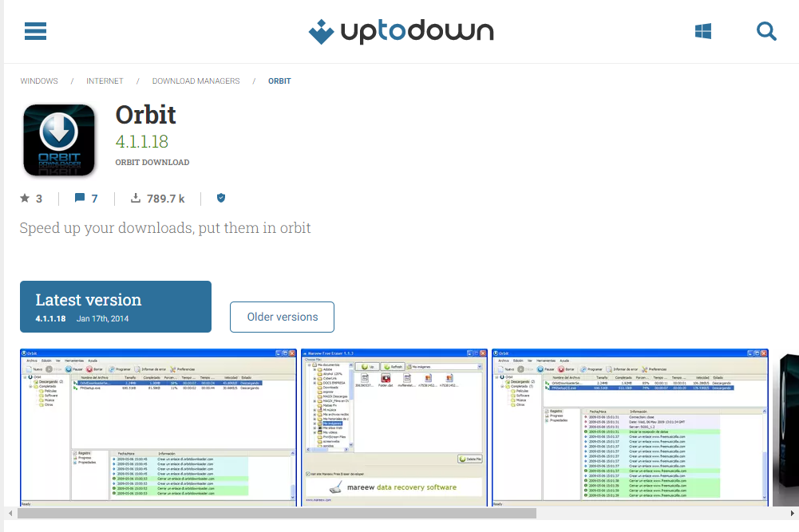
Task: Click the left arrow of the screenshot scrollbar
Action: click(x=10, y=515)
